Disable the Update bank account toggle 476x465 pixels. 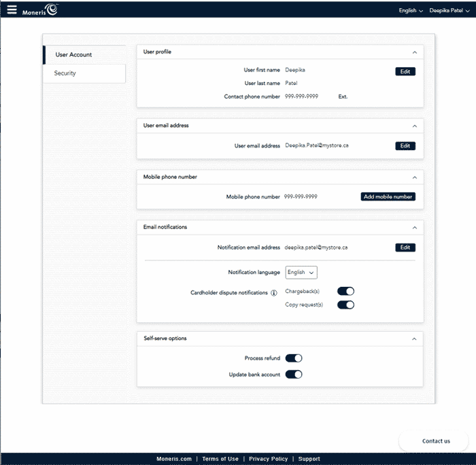(294, 375)
